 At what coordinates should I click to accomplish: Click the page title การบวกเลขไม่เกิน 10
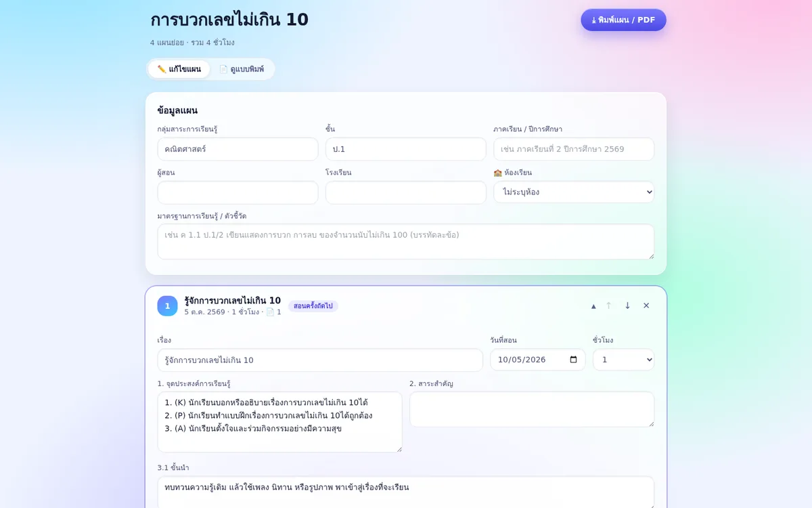click(x=229, y=20)
